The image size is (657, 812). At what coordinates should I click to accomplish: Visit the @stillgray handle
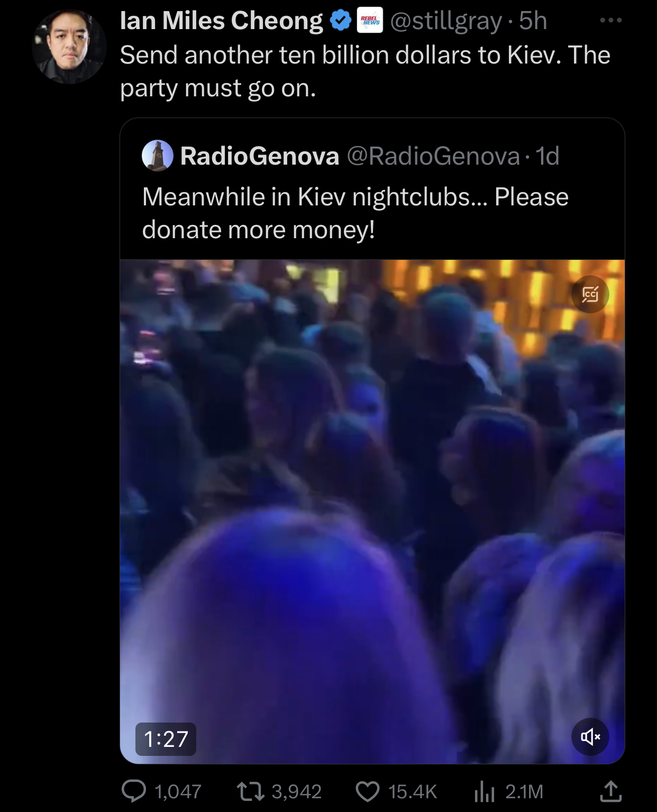[446, 21]
